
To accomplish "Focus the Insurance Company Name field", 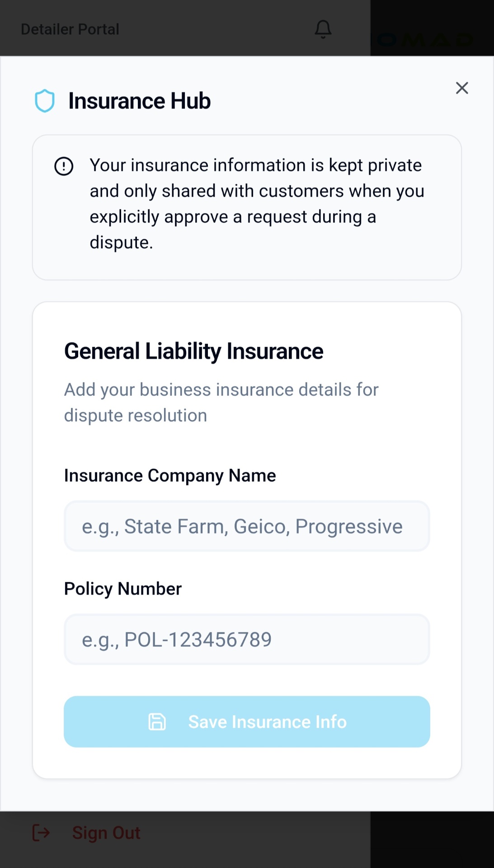I will click(247, 526).
